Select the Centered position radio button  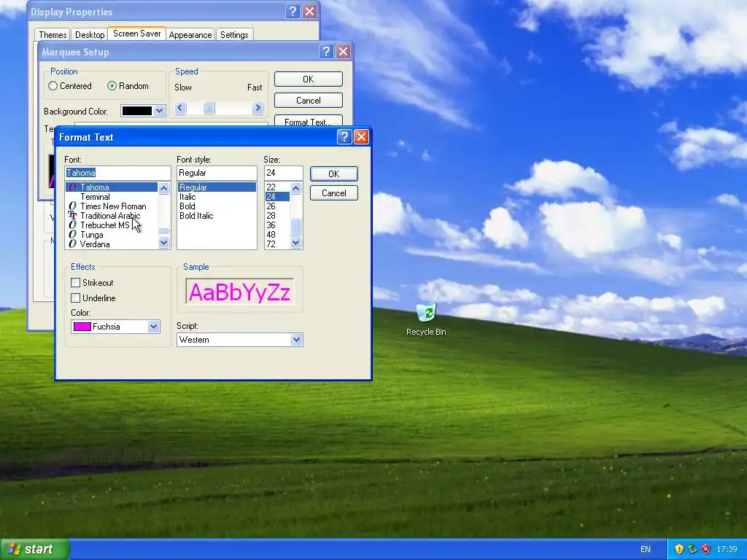[53, 86]
